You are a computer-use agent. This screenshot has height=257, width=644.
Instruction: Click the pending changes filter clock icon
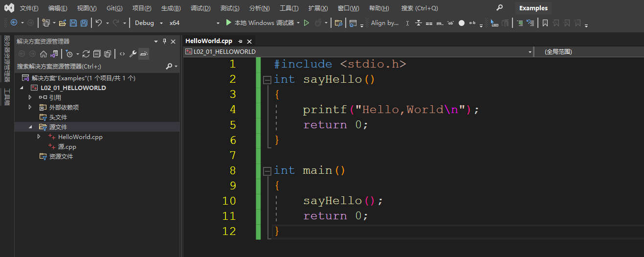click(69, 54)
